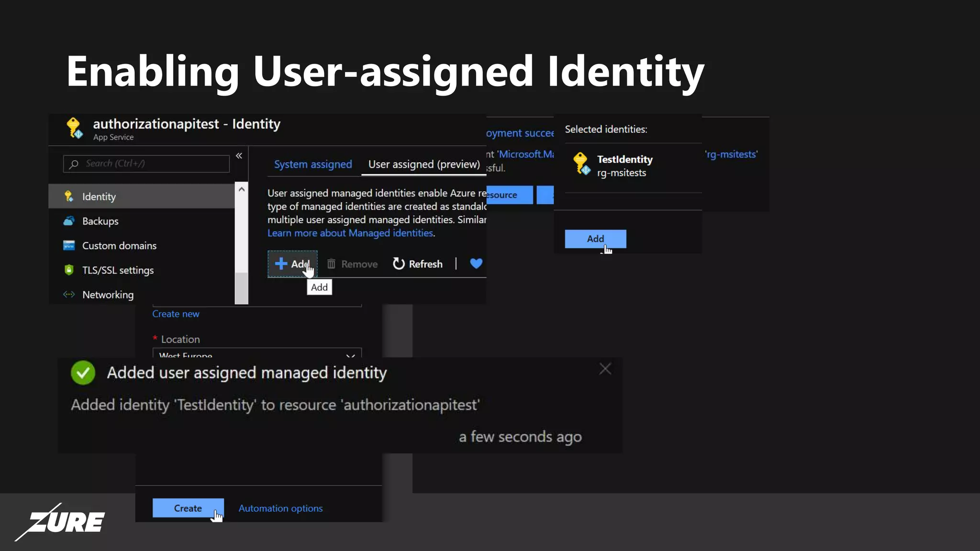Click Remove with trash icon
The height and width of the screenshot is (551, 980).
352,264
